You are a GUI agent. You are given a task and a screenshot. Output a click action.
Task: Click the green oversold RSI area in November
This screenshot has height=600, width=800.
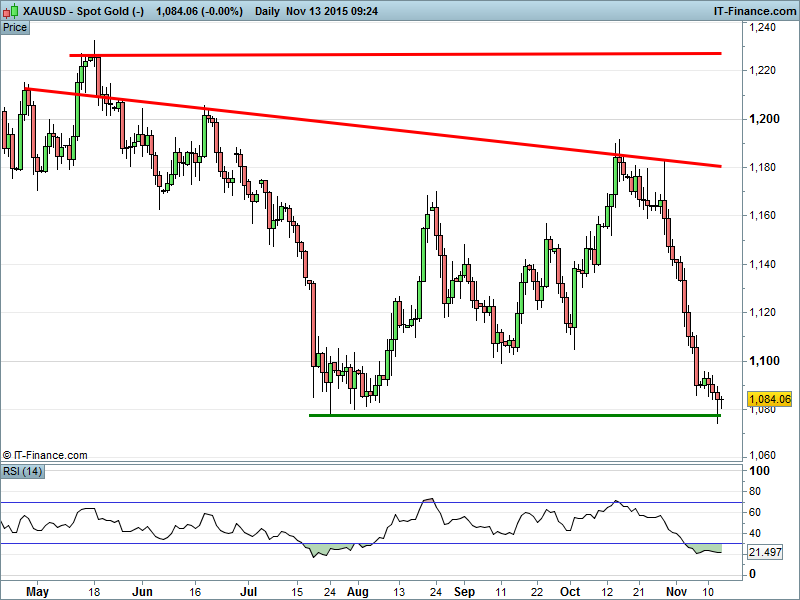pos(705,549)
